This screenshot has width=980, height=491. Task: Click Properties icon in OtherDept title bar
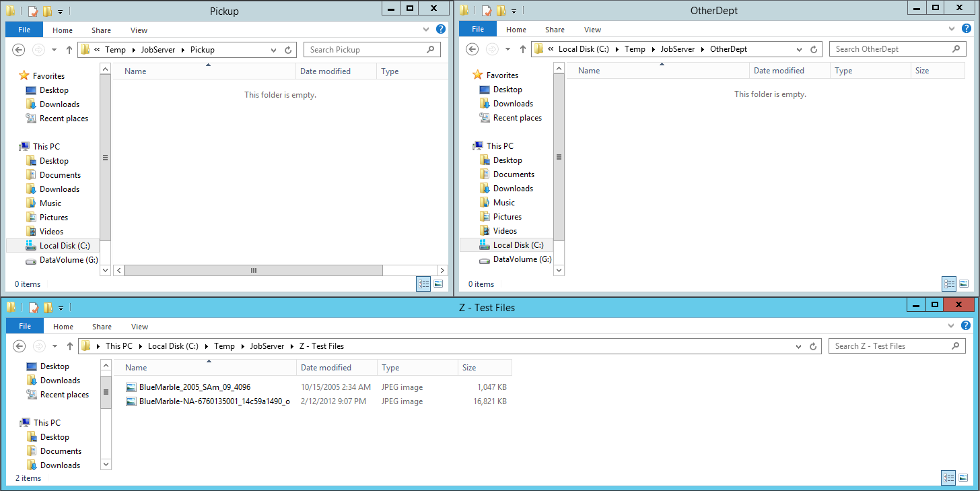tap(486, 11)
